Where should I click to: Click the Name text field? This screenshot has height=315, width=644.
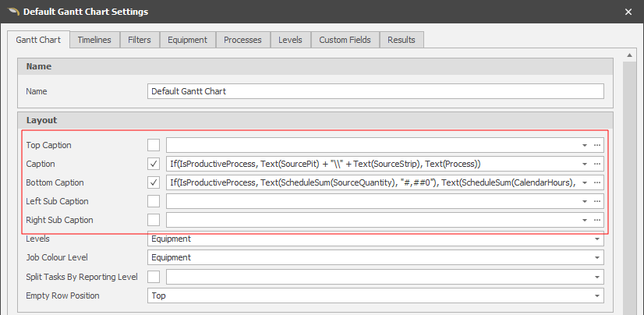pyautogui.click(x=375, y=91)
